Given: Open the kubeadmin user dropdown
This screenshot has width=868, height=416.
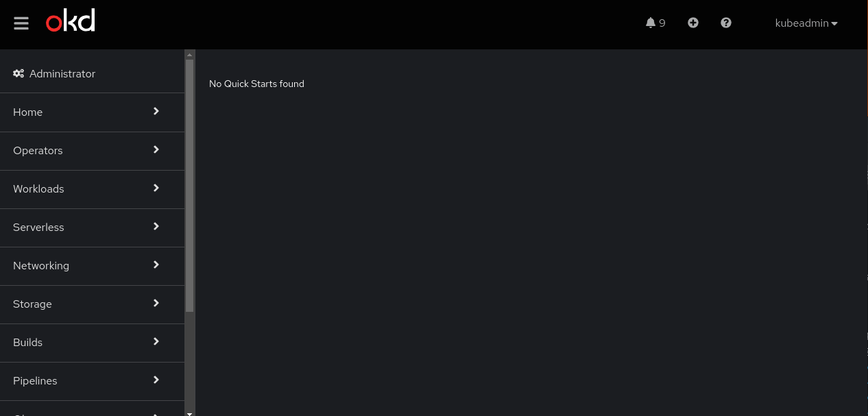Looking at the screenshot, I should click(806, 23).
